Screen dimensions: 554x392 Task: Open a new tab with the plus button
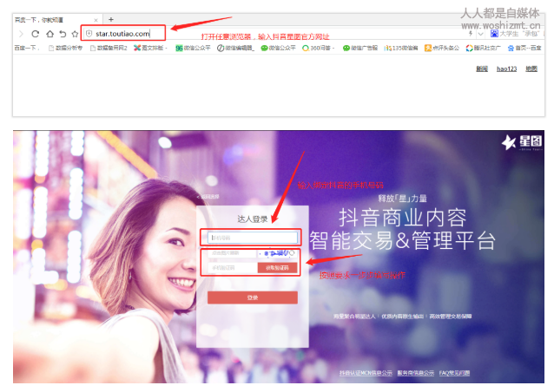[x=111, y=19]
